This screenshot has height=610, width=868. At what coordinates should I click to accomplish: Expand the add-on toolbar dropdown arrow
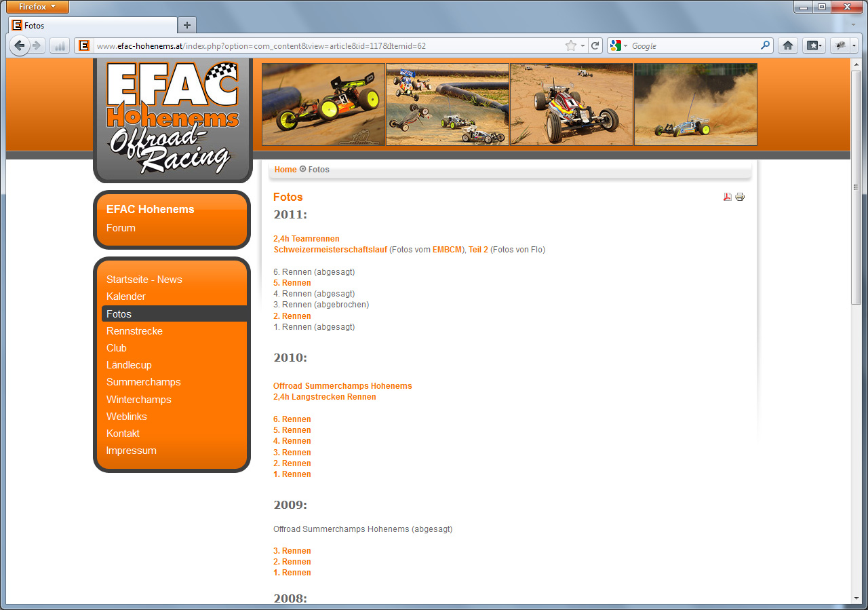pyautogui.click(x=854, y=45)
